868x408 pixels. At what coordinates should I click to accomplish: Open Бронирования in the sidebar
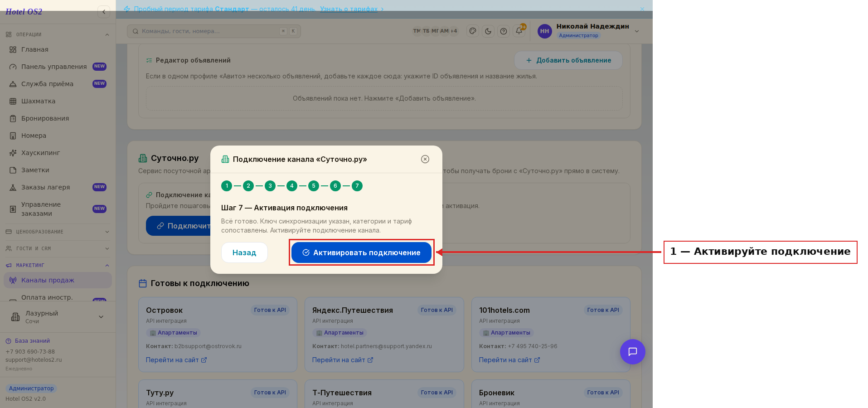(x=58, y=118)
